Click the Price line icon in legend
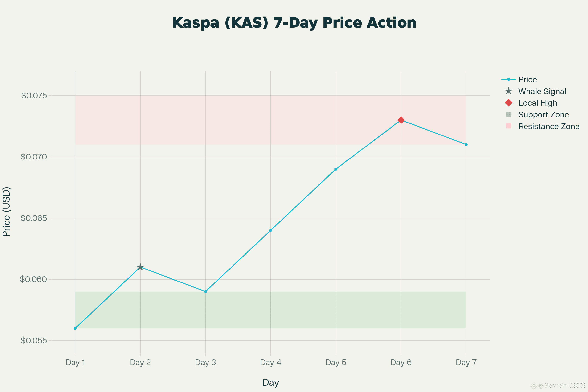588x392 pixels. [509, 79]
